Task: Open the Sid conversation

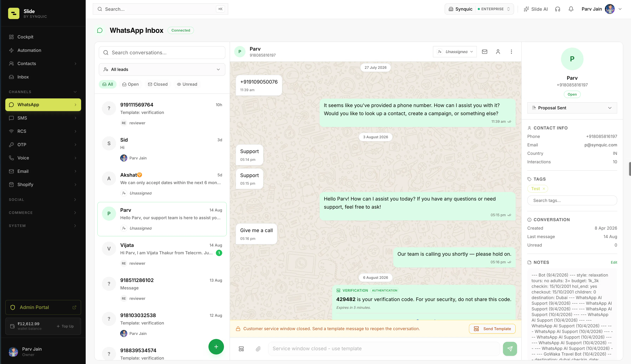Action: (162, 149)
